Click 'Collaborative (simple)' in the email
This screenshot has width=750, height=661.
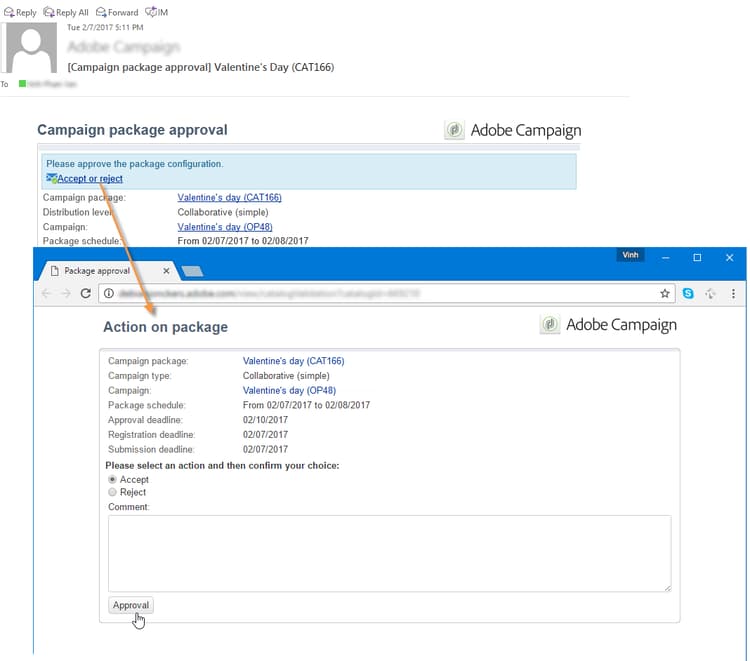click(x=222, y=212)
